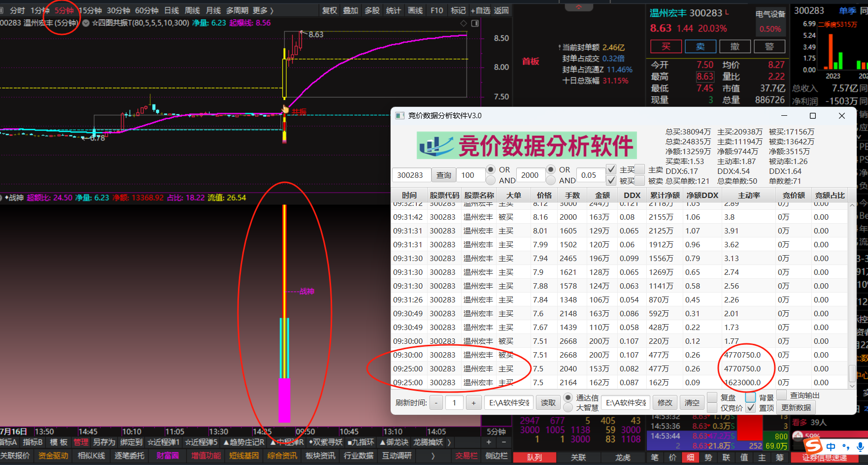Select the 大智慧 radio button

pos(568,408)
